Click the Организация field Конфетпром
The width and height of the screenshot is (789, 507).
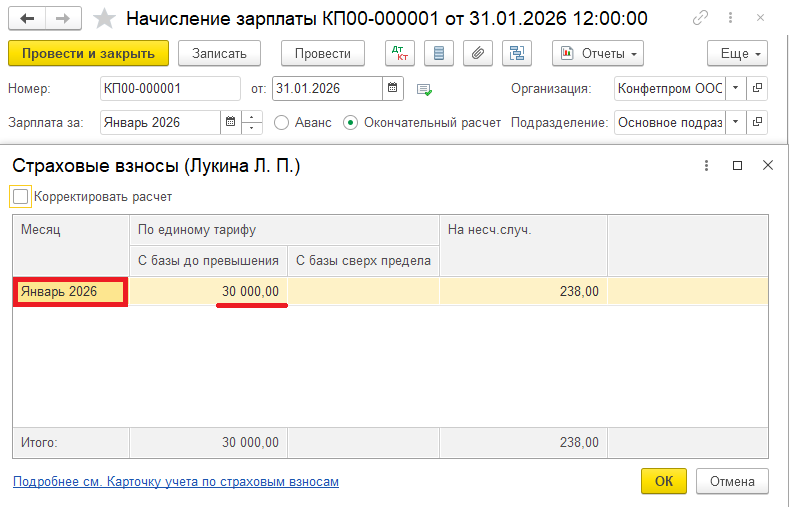670,88
